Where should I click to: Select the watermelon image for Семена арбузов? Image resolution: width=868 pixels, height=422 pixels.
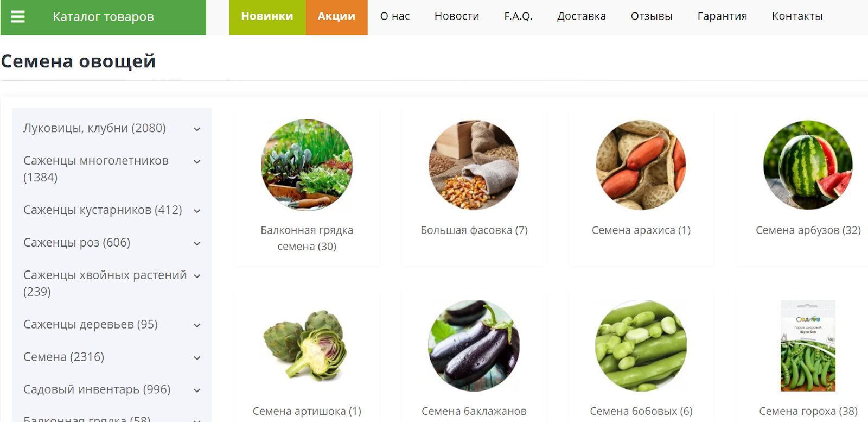pos(808,165)
